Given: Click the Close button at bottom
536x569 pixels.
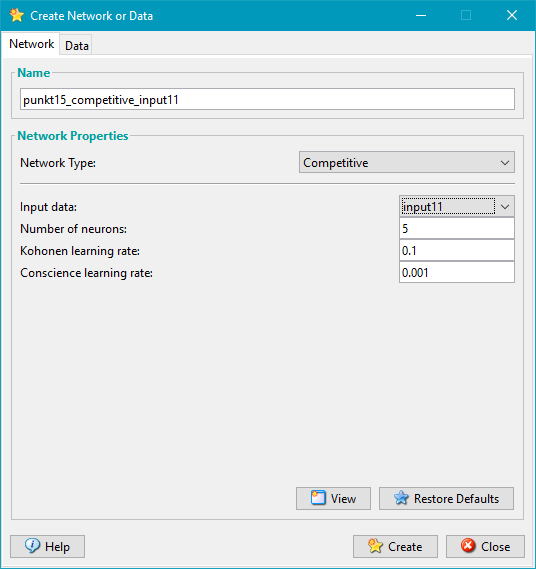Looking at the screenshot, I should pos(485,546).
